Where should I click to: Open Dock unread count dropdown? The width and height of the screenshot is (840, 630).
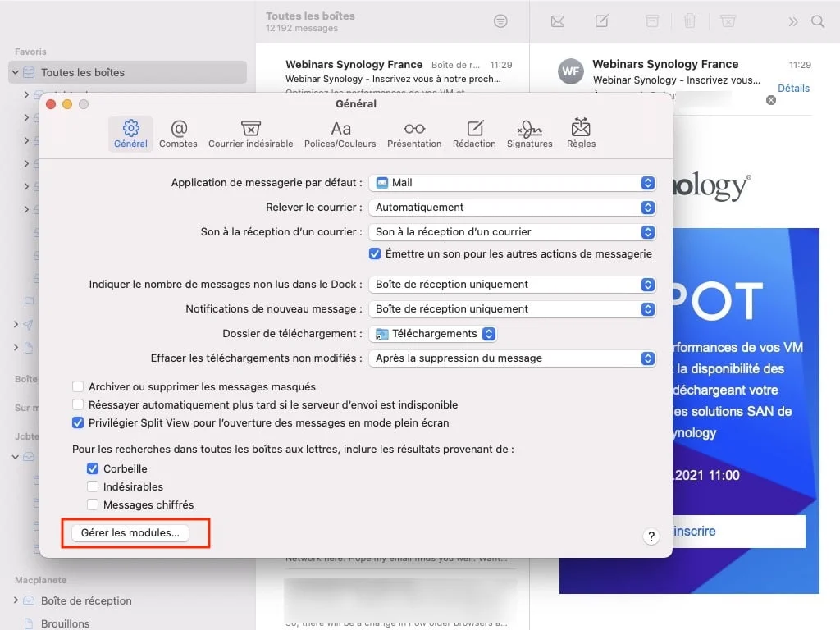(x=512, y=285)
